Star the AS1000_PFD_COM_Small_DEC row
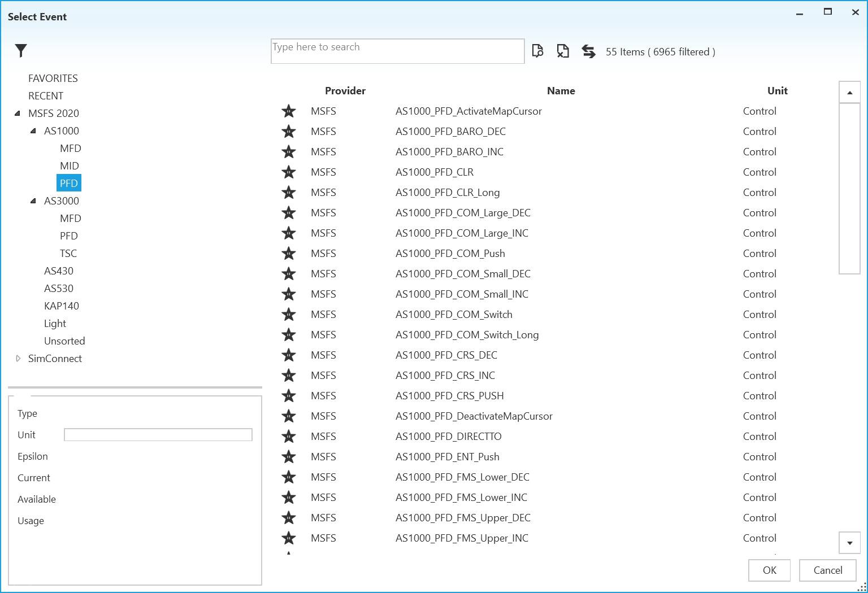This screenshot has height=593, width=868. click(x=289, y=274)
